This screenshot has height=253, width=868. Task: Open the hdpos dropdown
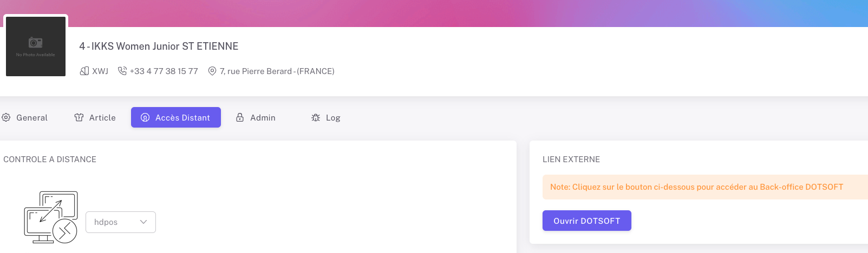tap(120, 222)
